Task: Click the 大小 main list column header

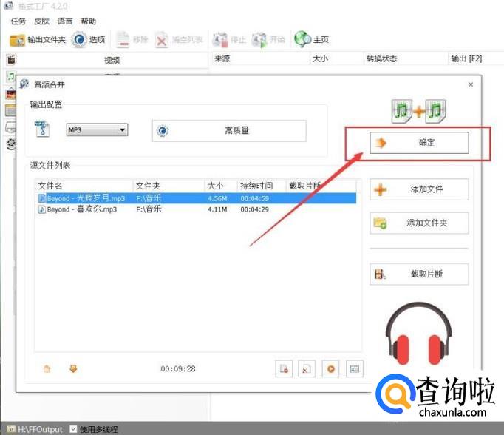Action: 336,58
